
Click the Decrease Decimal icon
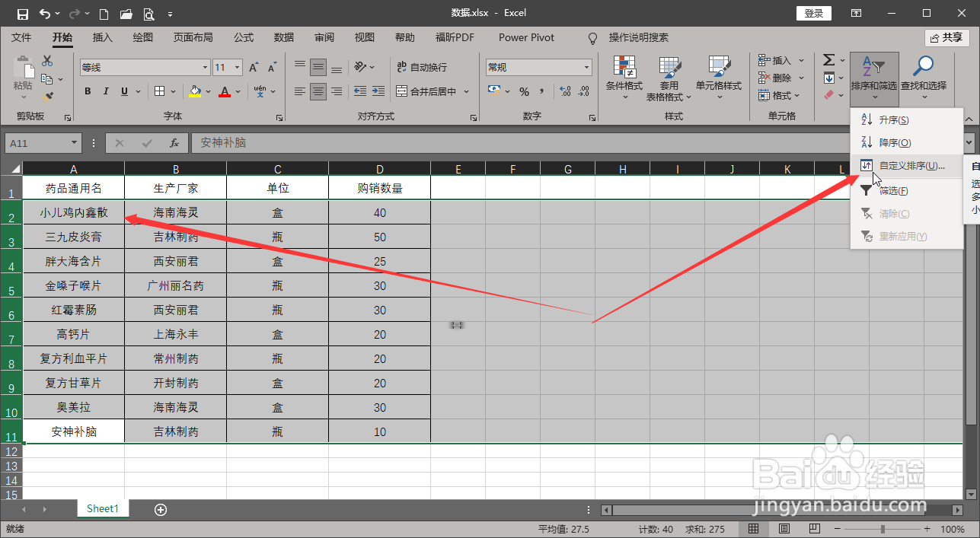[x=584, y=91]
